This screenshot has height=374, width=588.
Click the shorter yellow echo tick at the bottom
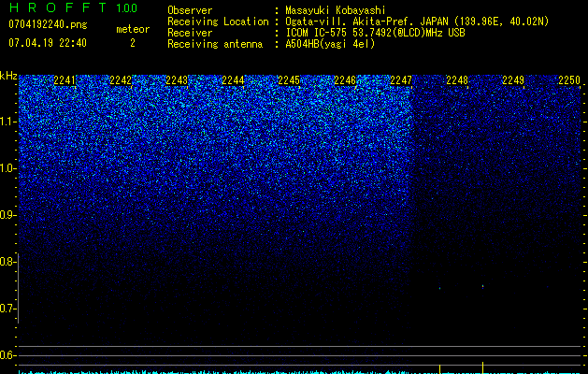[x=439, y=368]
